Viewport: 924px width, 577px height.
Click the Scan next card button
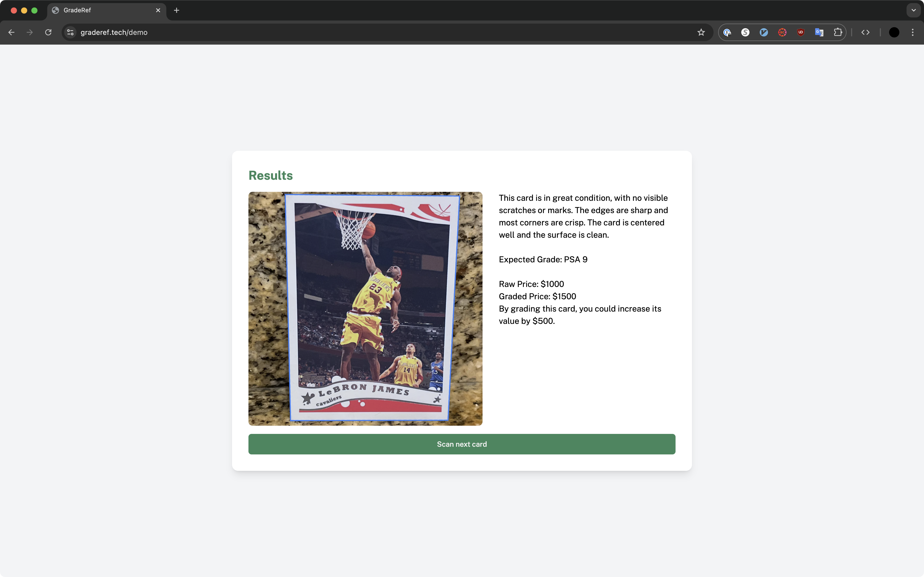(462, 444)
